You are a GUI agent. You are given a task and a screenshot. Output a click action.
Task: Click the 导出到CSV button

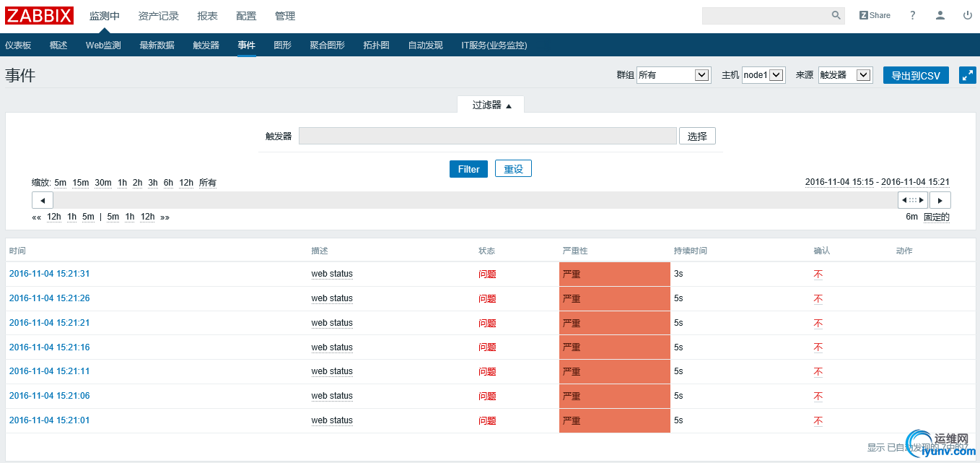click(x=916, y=75)
